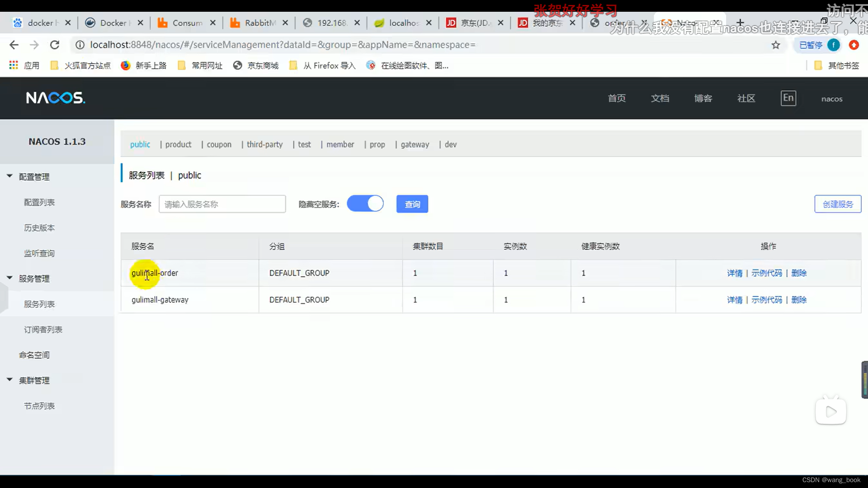Reload the page with the refresh icon

pyautogui.click(x=55, y=45)
